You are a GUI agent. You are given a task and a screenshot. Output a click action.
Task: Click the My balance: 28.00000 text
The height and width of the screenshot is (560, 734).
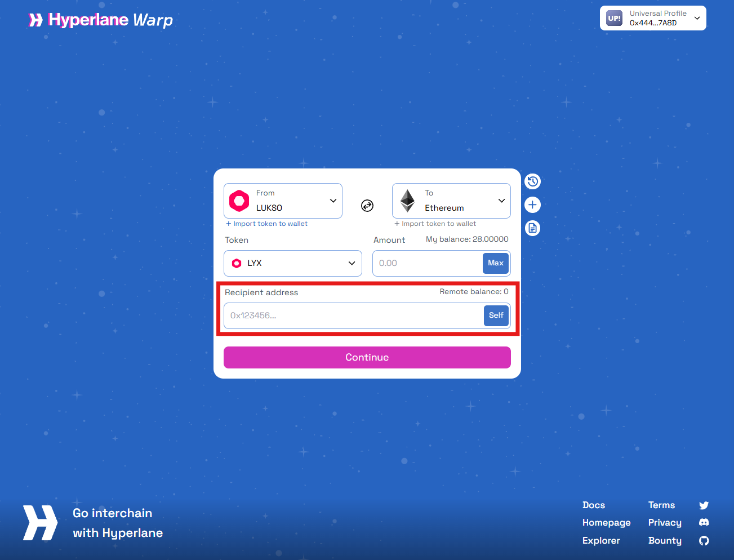(x=467, y=239)
